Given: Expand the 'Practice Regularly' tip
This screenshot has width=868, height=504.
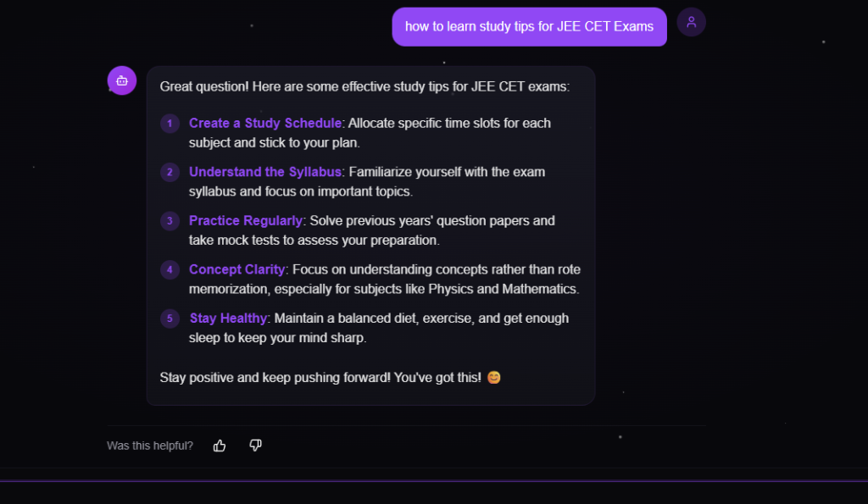Looking at the screenshot, I should click(x=245, y=220).
